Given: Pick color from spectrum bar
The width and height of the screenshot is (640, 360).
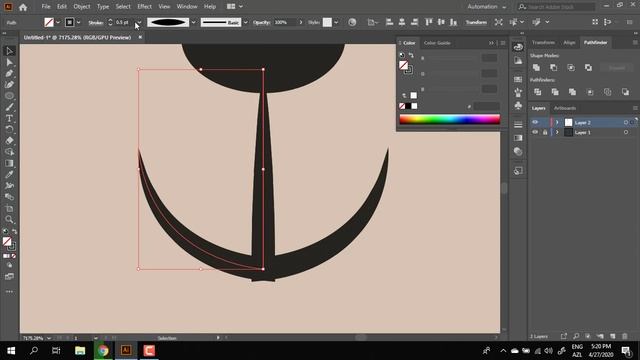Looking at the screenshot, I should [449, 119].
